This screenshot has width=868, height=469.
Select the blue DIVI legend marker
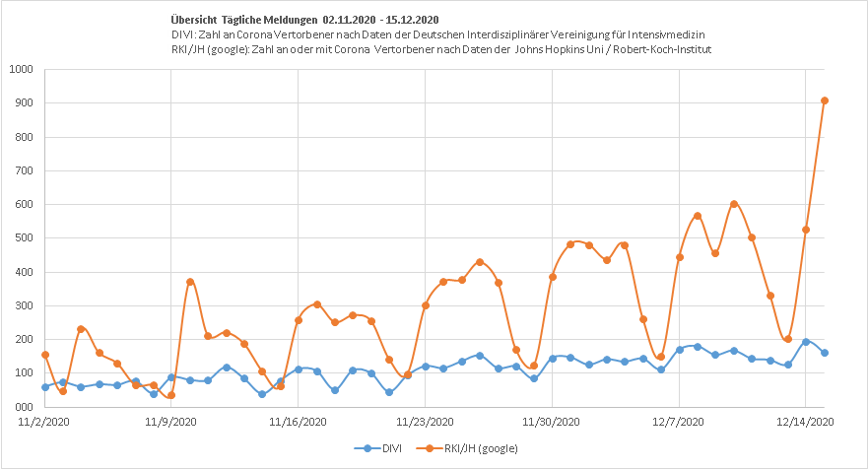coord(367,448)
